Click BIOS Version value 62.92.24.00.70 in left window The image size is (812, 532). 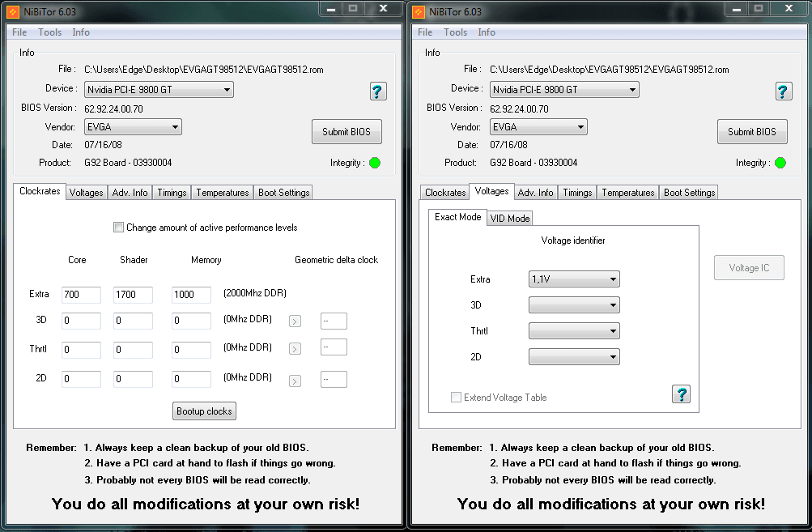[113, 109]
